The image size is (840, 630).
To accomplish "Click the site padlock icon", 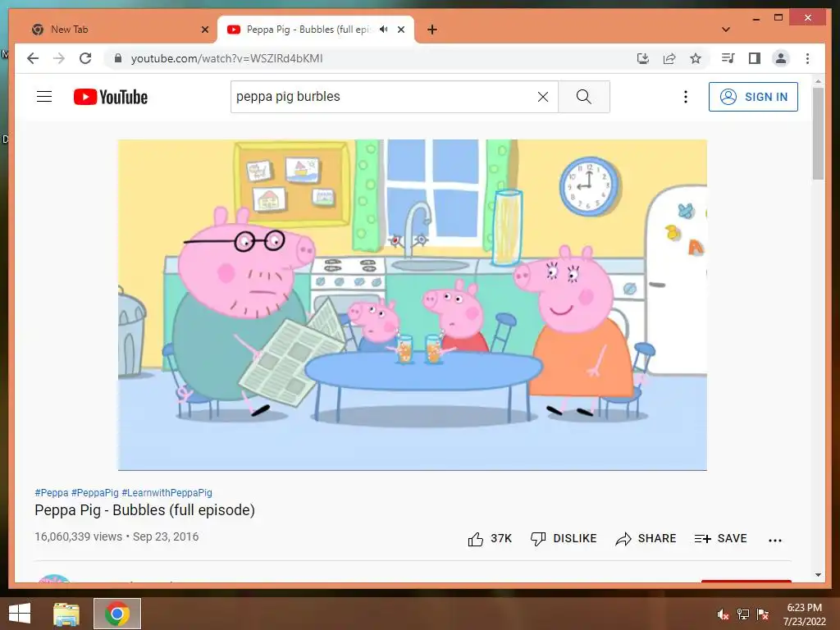I will [118, 58].
